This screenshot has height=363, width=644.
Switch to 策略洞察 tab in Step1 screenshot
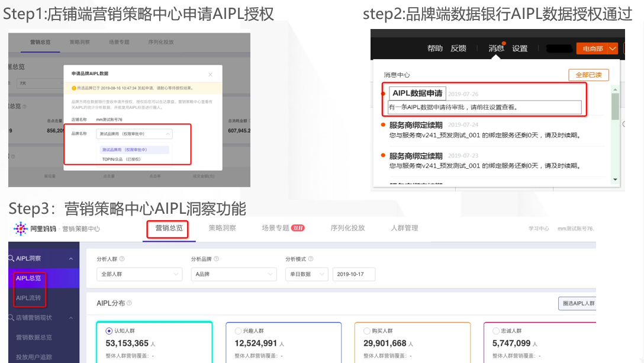point(80,42)
